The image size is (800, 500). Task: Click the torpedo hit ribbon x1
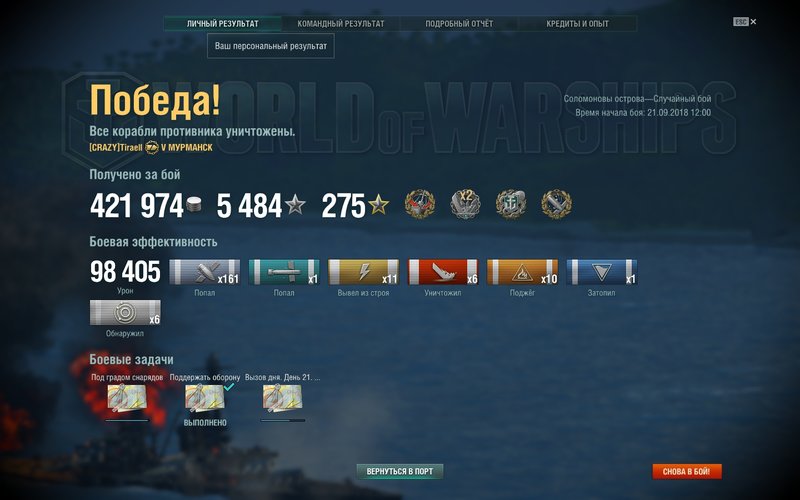tap(284, 272)
